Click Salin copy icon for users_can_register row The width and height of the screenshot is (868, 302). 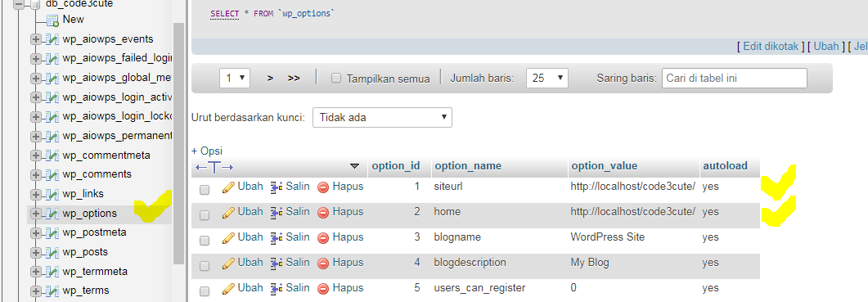[277, 289]
